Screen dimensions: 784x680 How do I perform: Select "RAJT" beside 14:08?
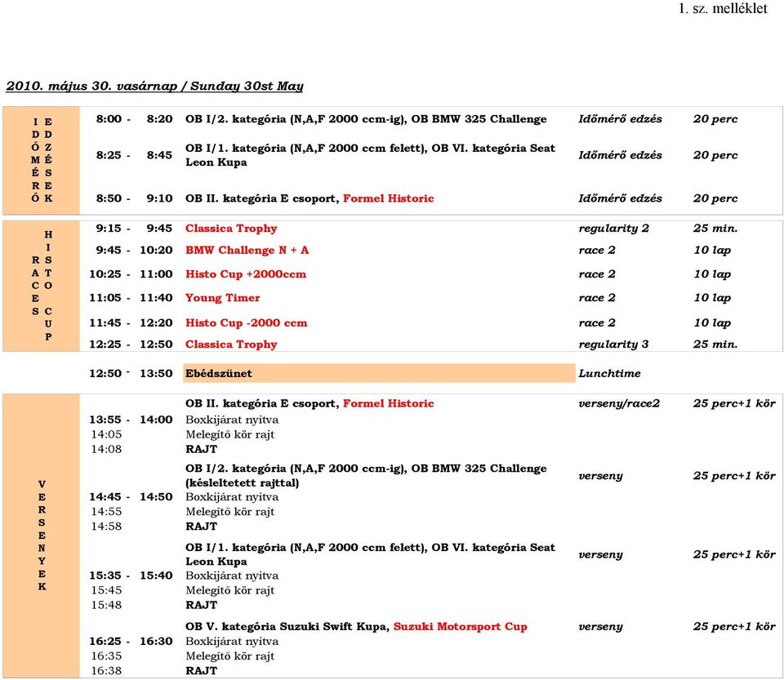[202, 449]
